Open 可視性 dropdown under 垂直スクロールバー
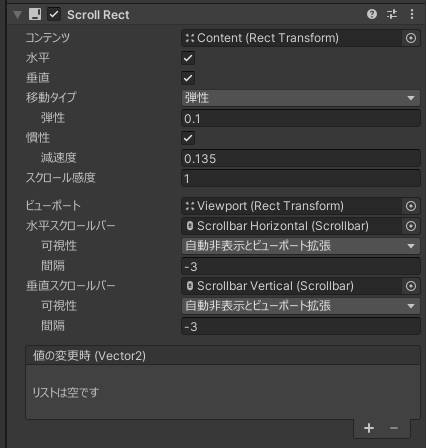Viewport: 426px width, 448px height. pyautogui.click(x=301, y=306)
